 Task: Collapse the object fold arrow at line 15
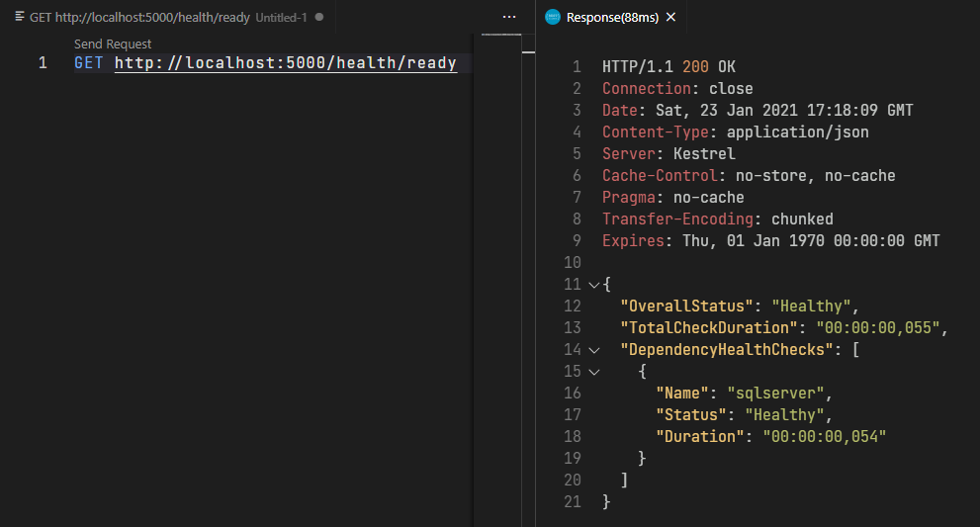click(x=593, y=373)
